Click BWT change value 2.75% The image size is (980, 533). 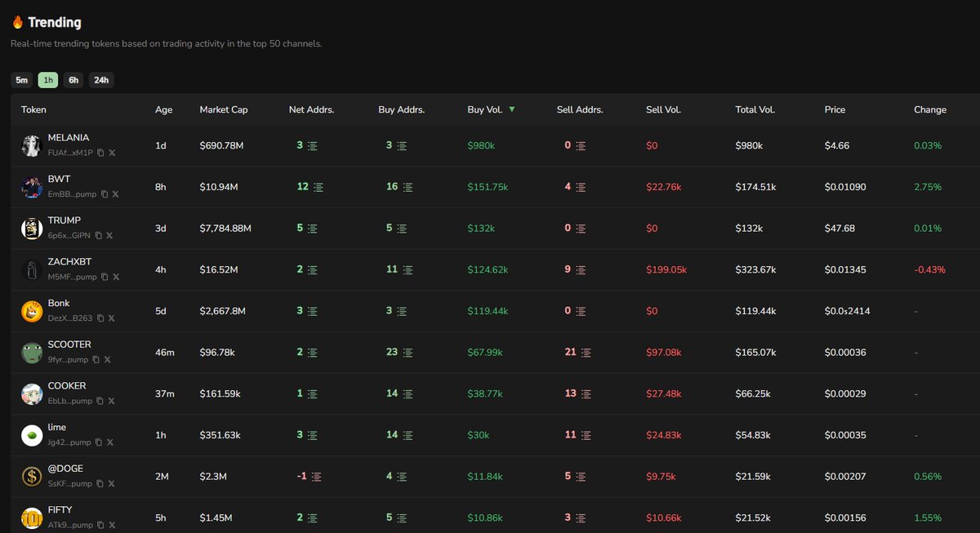(x=928, y=187)
